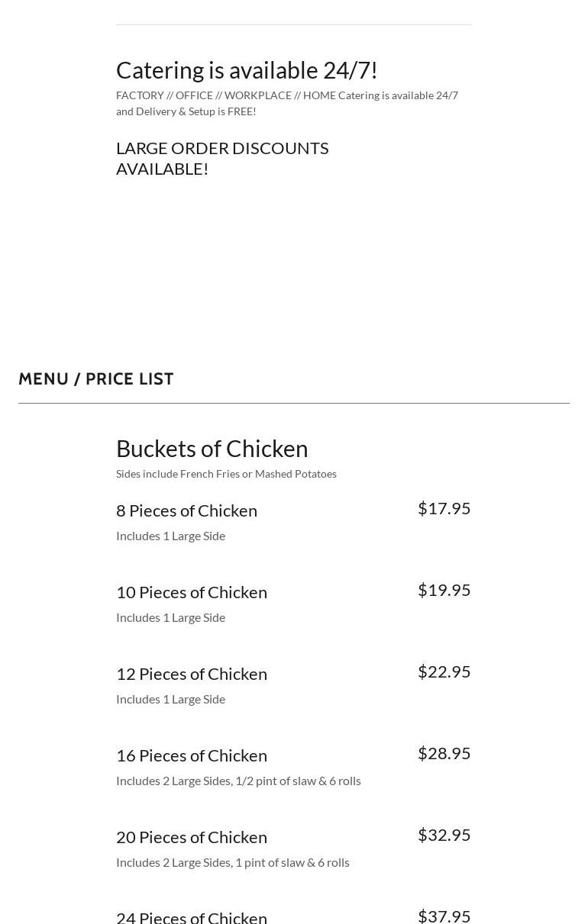Viewport: 588px width, 924px height.
Task: Select the "12 Pieces of Chicken" item
Action: pos(192,674)
